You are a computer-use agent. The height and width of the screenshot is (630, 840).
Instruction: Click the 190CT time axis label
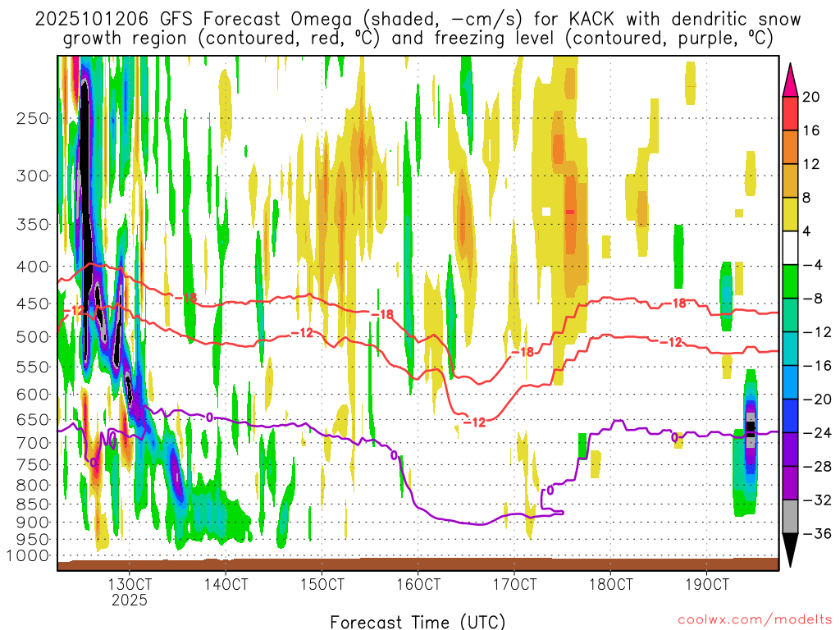pyautogui.click(x=707, y=583)
